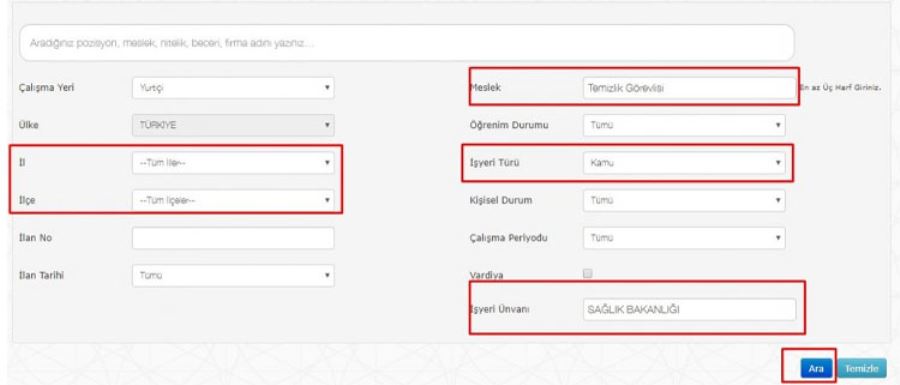Viewport: 900px width, 385px height.
Task: Tick the Vardiya checkbox
Action: click(587, 274)
